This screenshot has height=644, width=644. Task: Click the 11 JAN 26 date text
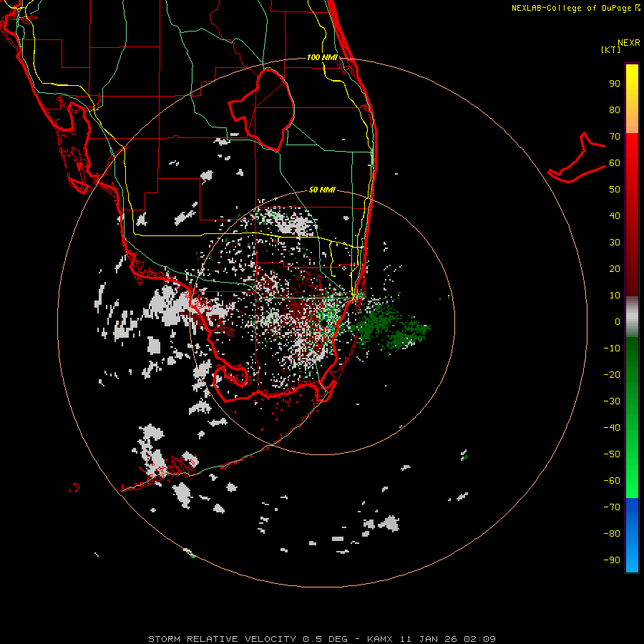pyautogui.click(x=428, y=639)
